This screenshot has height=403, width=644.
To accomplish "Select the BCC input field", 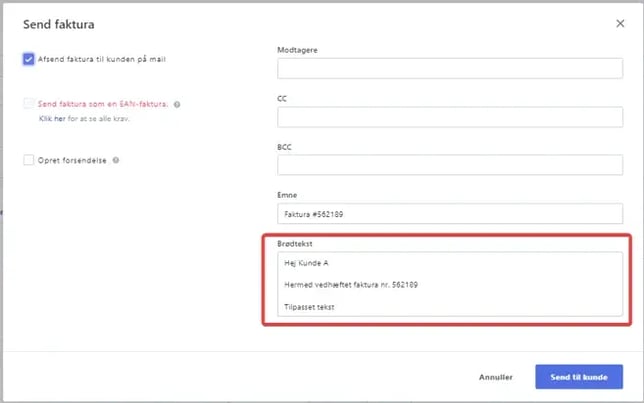I will click(x=449, y=165).
